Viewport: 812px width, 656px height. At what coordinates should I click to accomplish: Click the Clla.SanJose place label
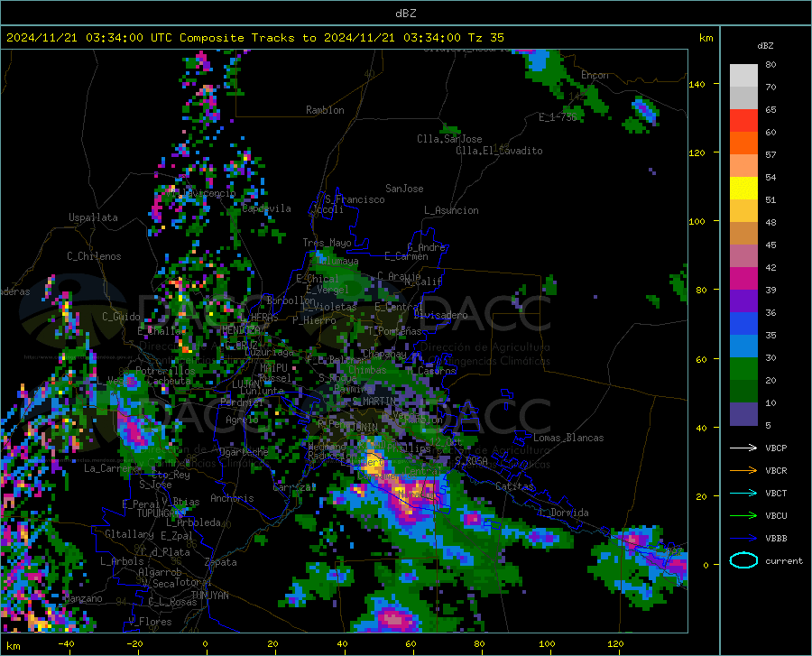(449, 139)
